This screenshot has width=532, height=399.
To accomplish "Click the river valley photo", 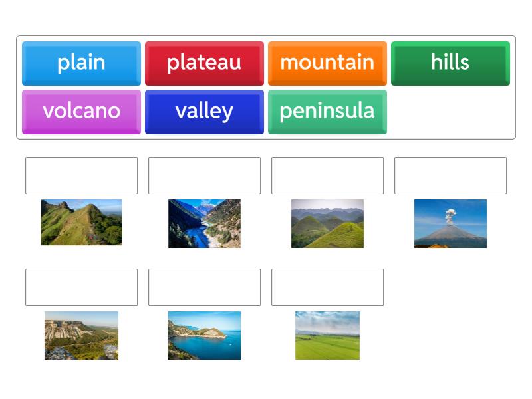I will click(x=204, y=225).
